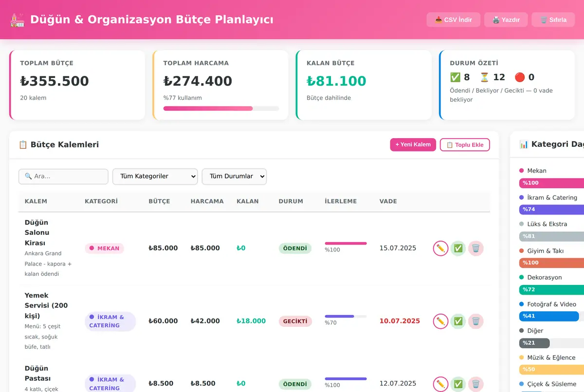
Task: Click the Mekan %100 category bar
Action: [x=551, y=183]
